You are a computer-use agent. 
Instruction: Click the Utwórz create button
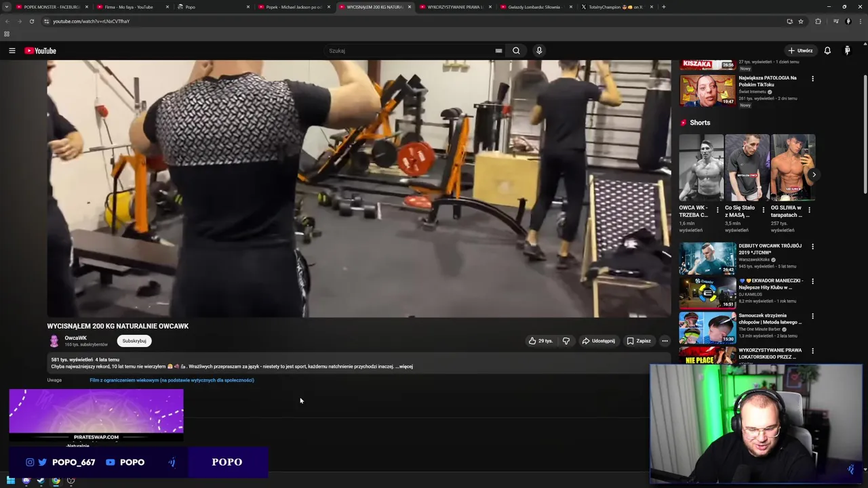[x=800, y=51]
